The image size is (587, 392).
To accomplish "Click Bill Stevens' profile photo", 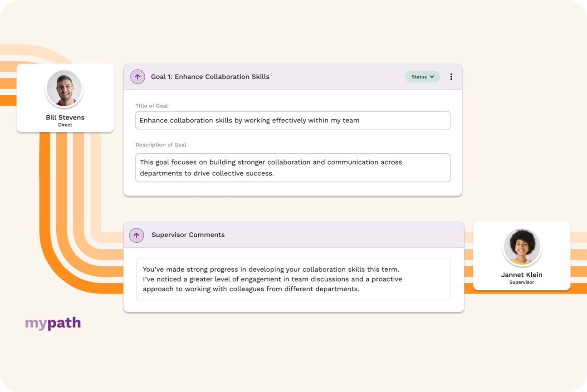I will pyautogui.click(x=64, y=88).
